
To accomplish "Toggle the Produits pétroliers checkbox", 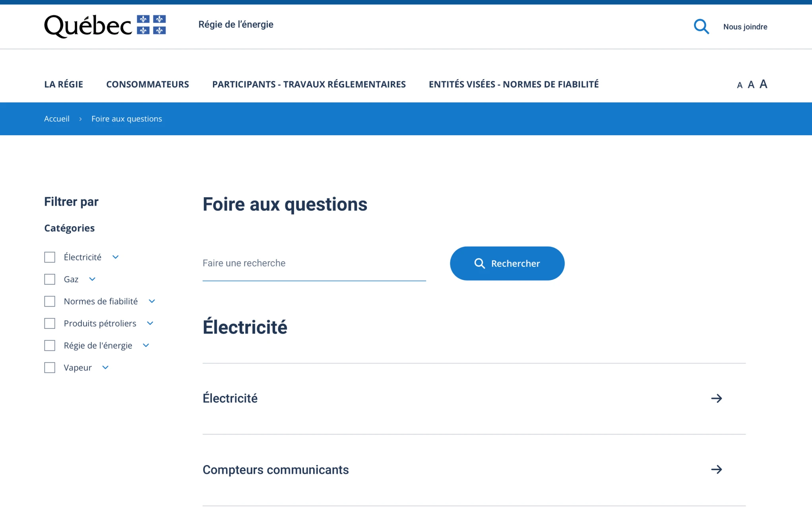I will coord(50,324).
